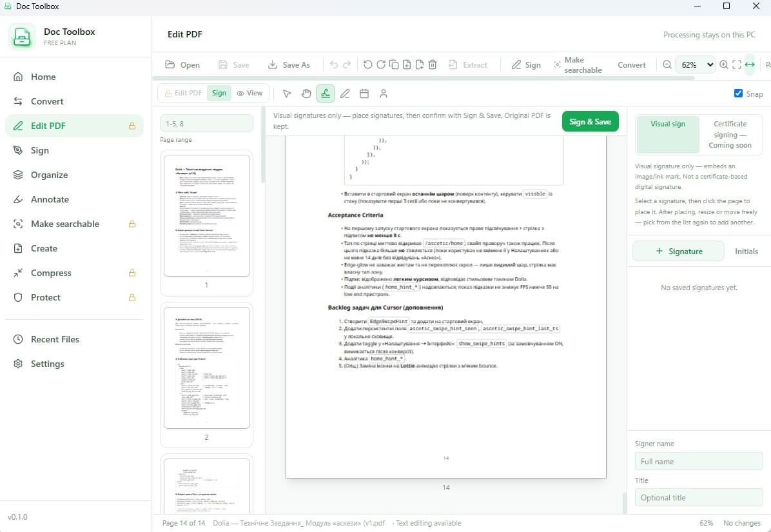Click 'Text editing available' status text

428,523
